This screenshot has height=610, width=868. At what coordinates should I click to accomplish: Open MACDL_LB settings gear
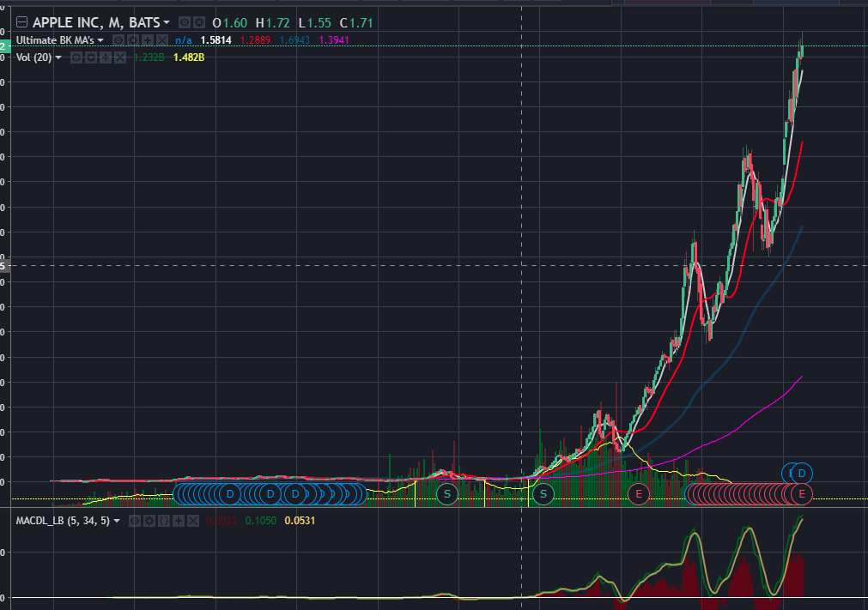click(x=149, y=521)
